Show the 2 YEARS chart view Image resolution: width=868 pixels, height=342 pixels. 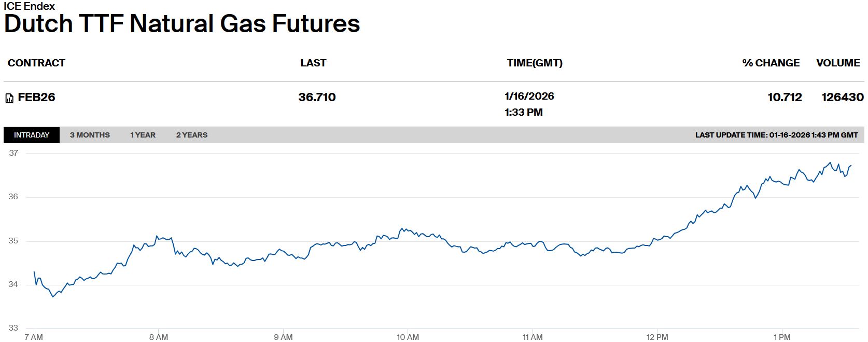[191, 135]
